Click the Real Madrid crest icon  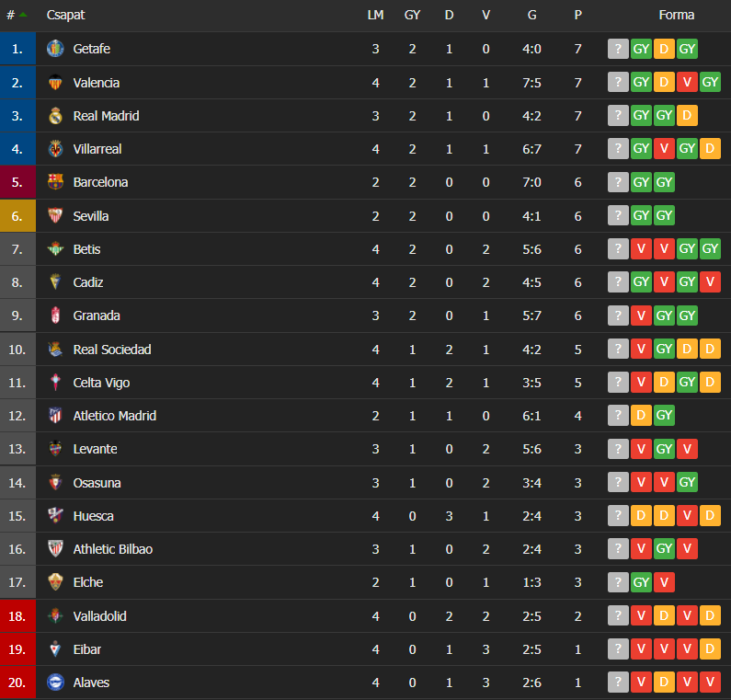[55, 116]
